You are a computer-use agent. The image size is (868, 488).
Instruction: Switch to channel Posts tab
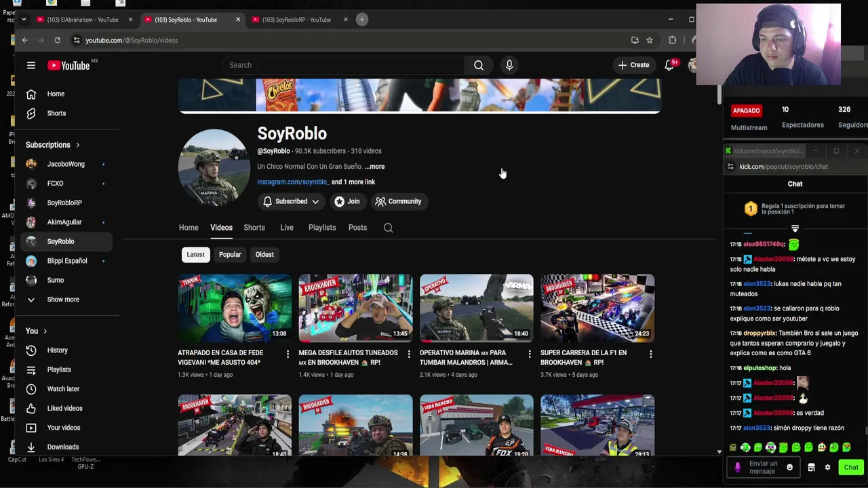click(x=357, y=228)
